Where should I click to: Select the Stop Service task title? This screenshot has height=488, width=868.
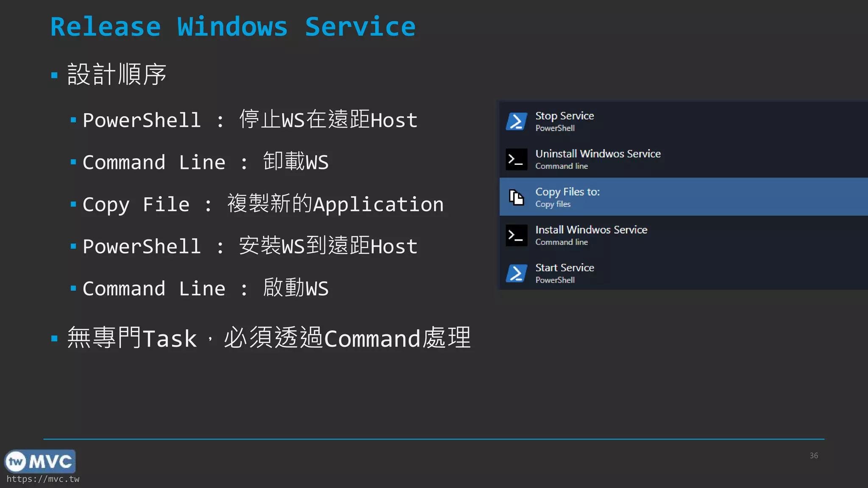click(x=565, y=116)
